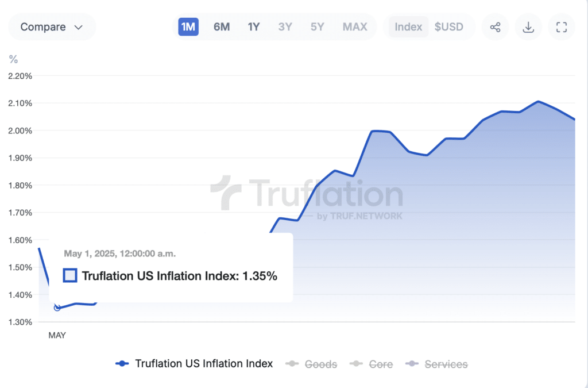Select the 1M time range
This screenshot has height=388, width=588.
188,27
